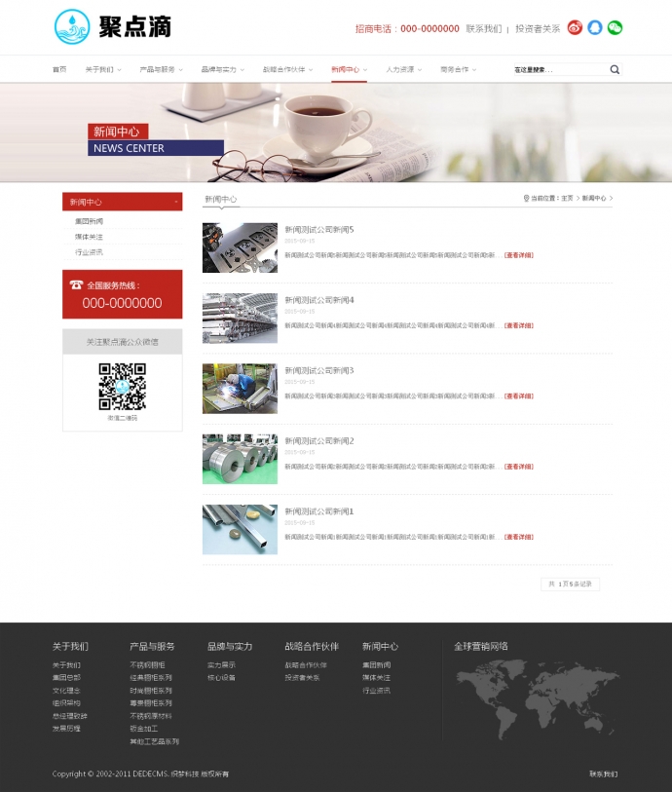
Task: Click 联系我们 at footer bottom right
Action: pos(603,773)
